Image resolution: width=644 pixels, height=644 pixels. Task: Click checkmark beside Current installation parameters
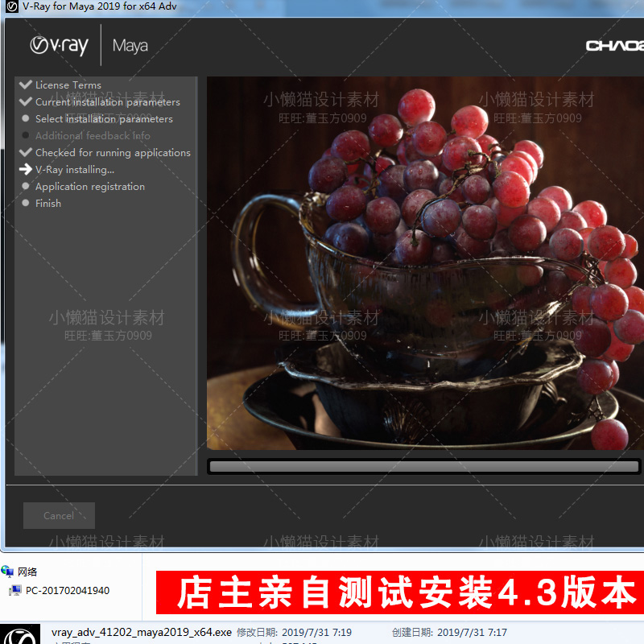[x=26, y=101]
